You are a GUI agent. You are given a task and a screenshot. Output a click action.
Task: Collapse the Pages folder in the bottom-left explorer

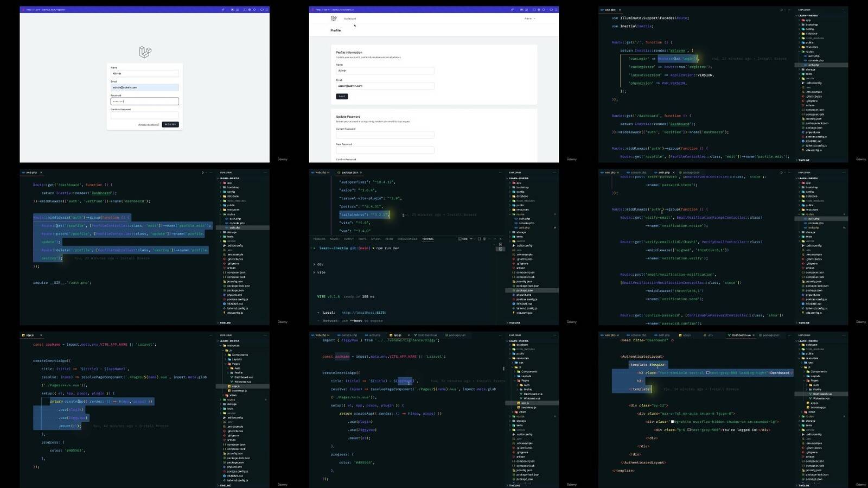tap(235, 364)
